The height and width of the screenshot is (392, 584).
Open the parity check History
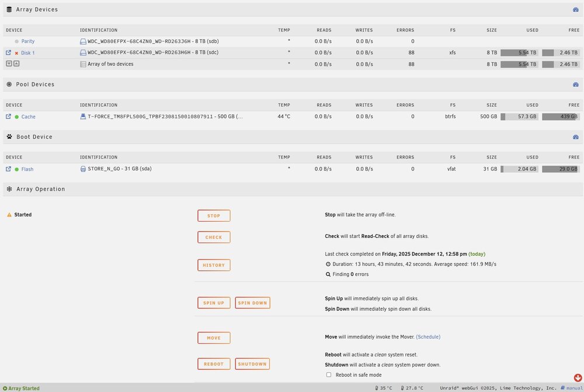pos(214,265)
